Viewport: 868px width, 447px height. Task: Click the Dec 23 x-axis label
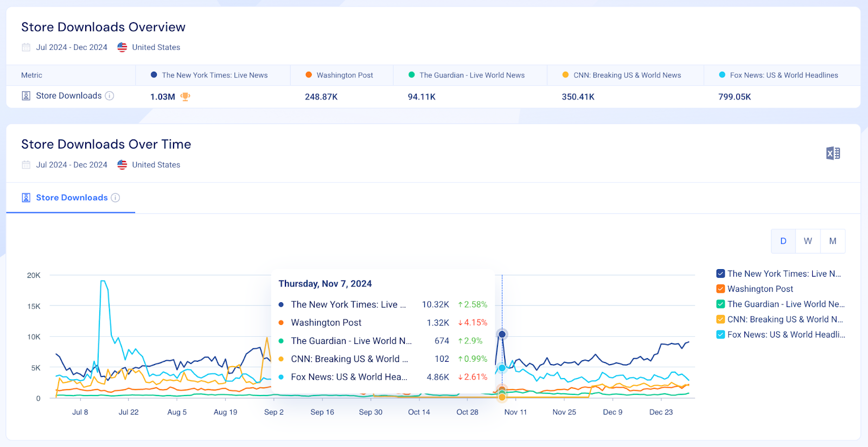click(x=661, y=412)
